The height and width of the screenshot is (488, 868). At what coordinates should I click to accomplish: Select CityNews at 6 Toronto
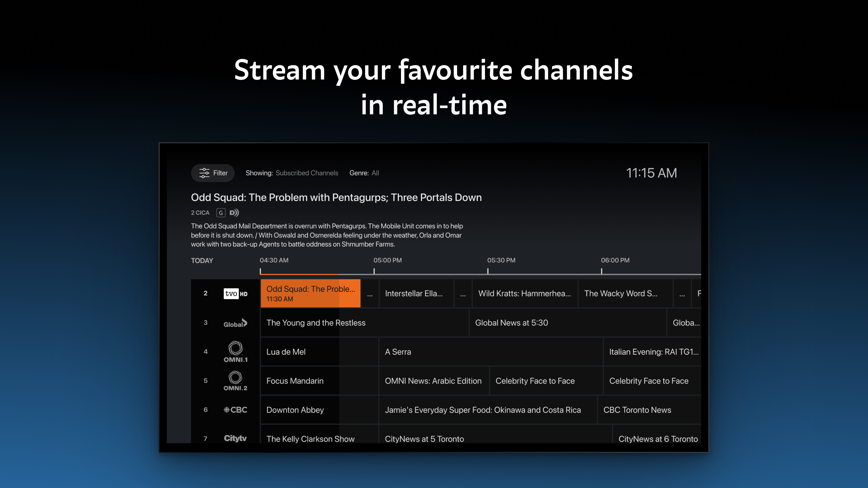[x=657, y=434]
